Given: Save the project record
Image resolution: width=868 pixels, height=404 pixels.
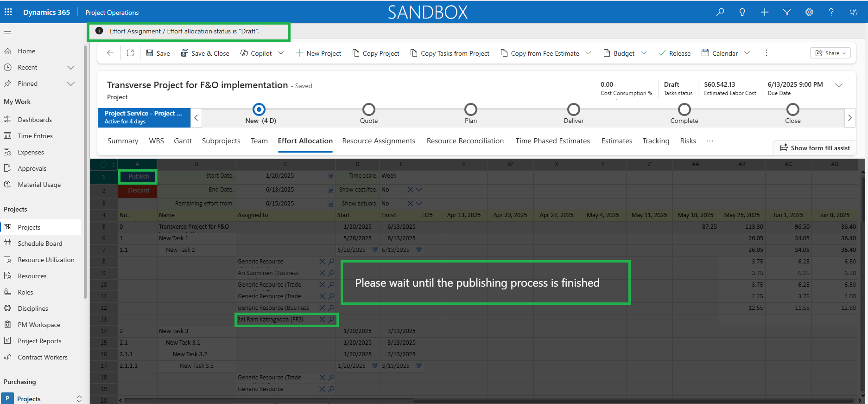Looking at the screenshot, I should click(158, 53).
